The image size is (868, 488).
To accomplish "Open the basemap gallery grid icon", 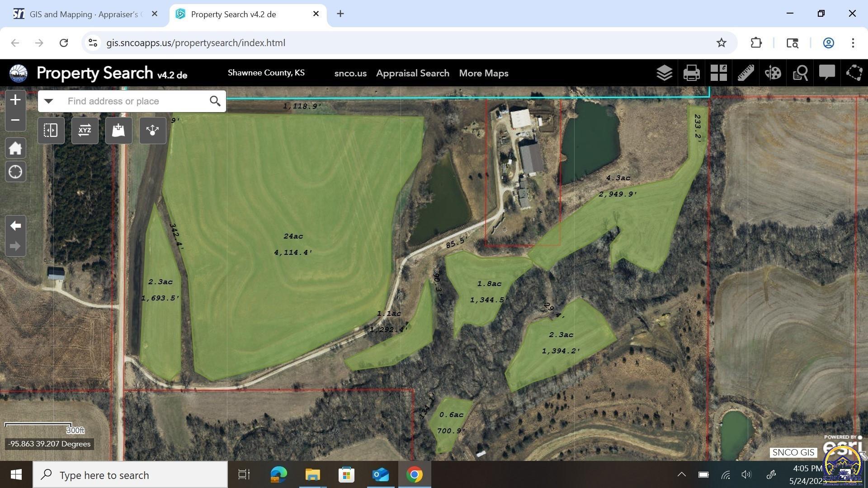I will 718,73.
